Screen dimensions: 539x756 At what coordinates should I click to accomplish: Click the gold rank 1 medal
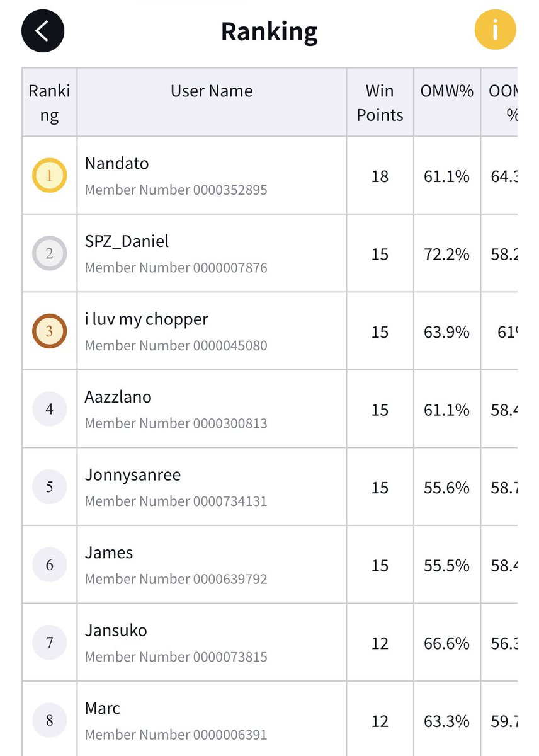49,176
